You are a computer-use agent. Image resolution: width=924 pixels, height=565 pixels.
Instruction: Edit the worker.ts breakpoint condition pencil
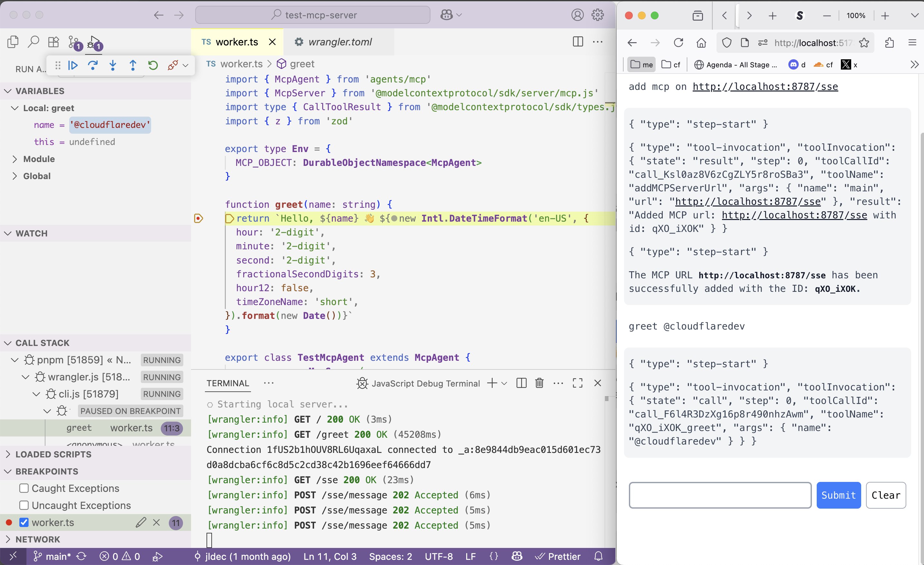tap(140, 522)
